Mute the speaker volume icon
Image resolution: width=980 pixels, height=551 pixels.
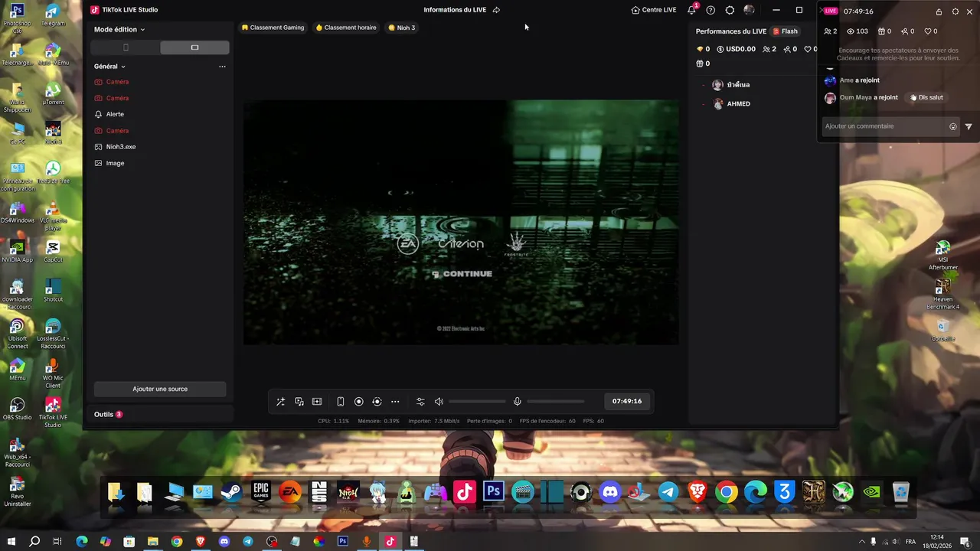[x=439, y=402]
